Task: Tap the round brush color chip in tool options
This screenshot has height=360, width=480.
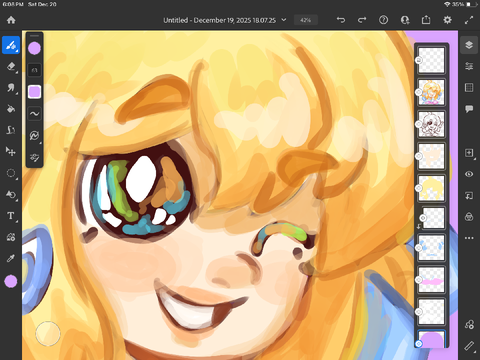Action: [34, 48]
